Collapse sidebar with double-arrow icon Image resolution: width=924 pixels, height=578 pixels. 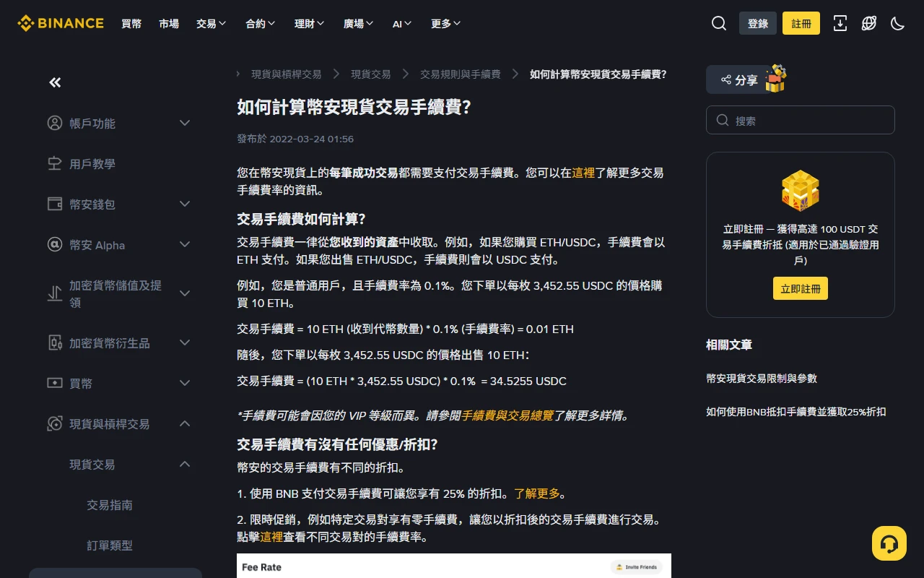point(55,82)
